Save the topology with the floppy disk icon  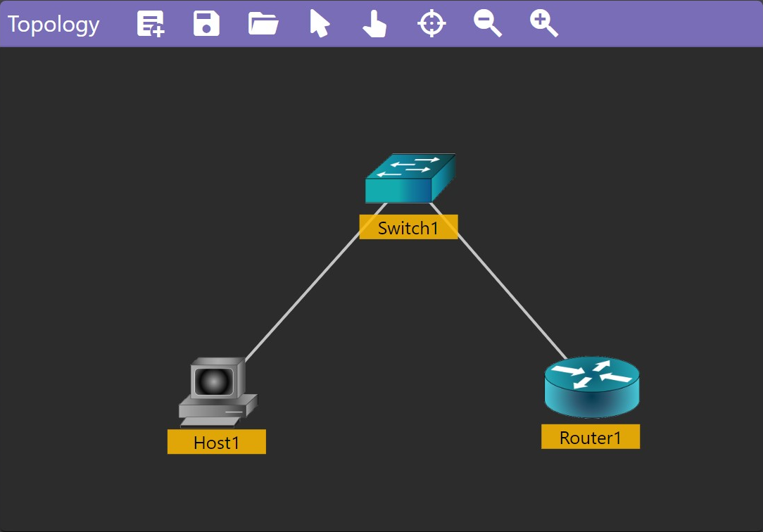click(206, 24)
